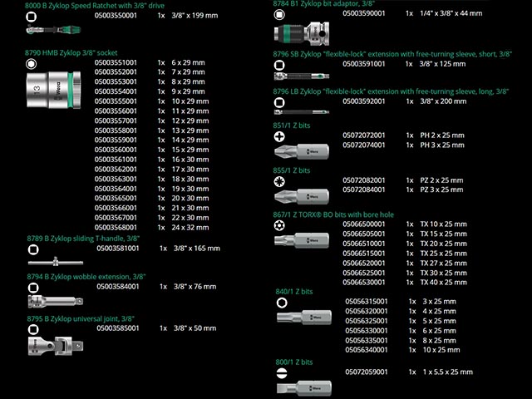Screen dimensions: 532x399
Task: Click the 8796 LB flexible-lock extension long heading
Action: pos(391,91)
